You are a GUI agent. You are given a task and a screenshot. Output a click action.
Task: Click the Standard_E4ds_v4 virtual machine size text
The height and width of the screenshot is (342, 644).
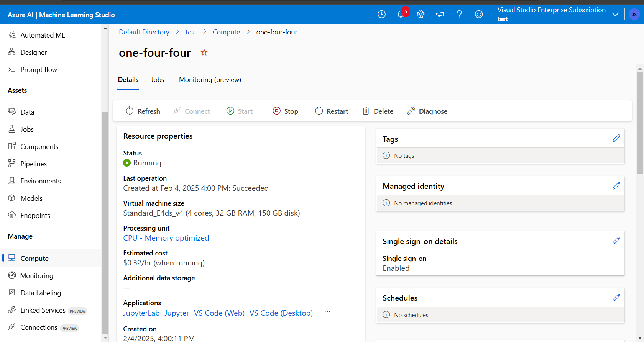[212, 213]
